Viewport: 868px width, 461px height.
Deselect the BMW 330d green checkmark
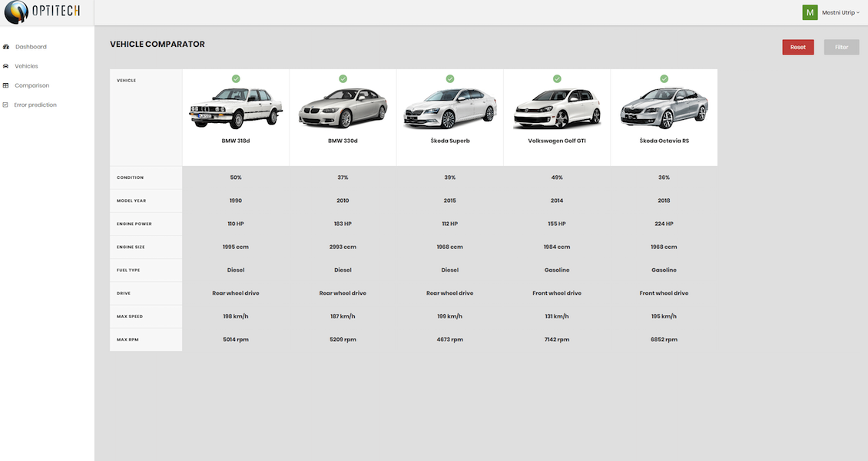[343, 78]
